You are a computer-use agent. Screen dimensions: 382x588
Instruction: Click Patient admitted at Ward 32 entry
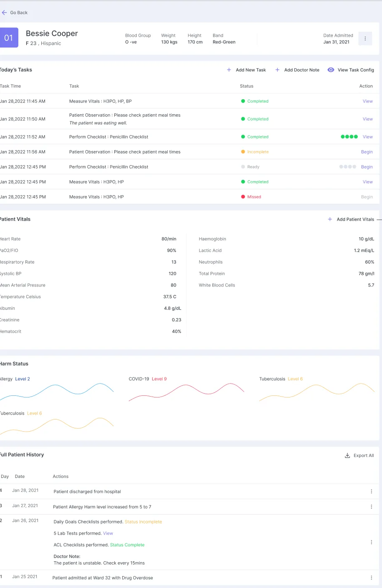103,578
